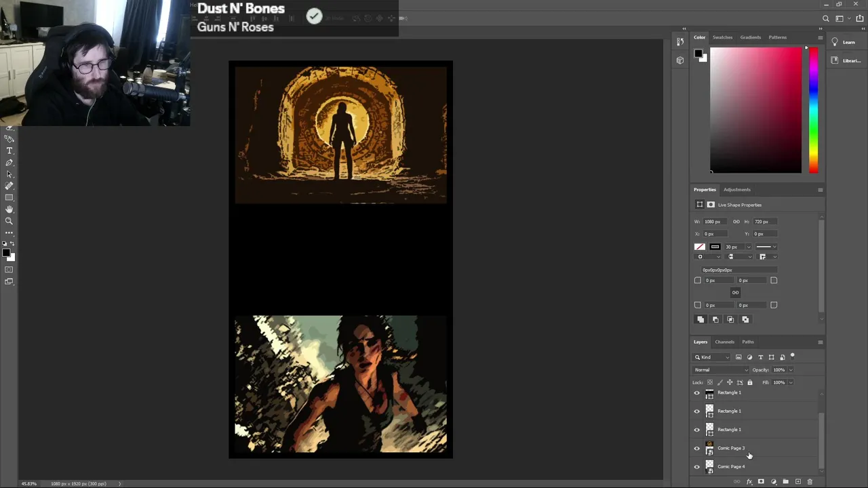Click the shape Height input field
868x488 pixels.
(x=765, y=222)
